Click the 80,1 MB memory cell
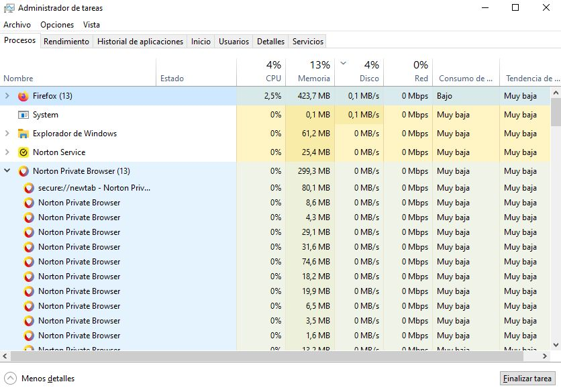This screenshot has width=561, height=392. click(x=316, y=188)
